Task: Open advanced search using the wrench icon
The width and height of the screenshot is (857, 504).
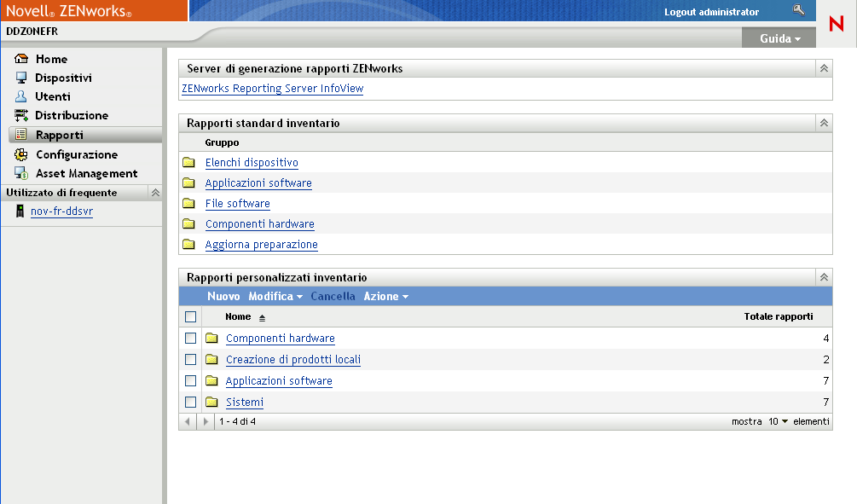Action: click(798, 10)
